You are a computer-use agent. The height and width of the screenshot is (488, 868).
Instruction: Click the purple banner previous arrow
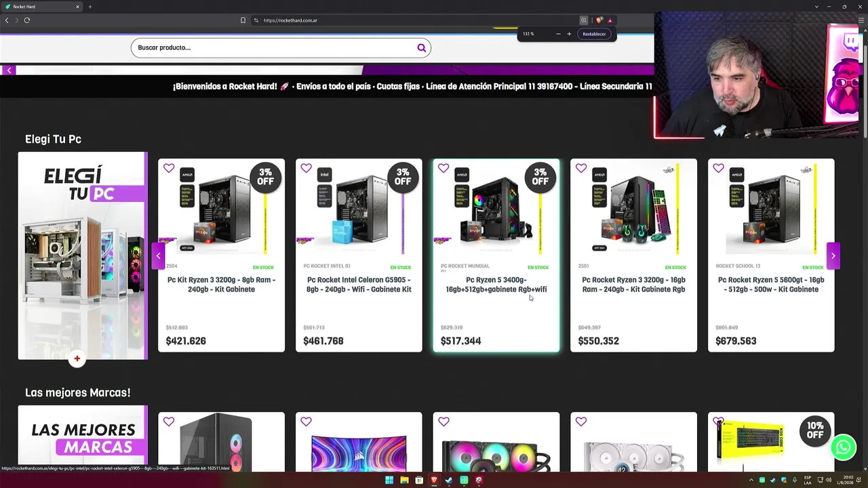(9, 70)
